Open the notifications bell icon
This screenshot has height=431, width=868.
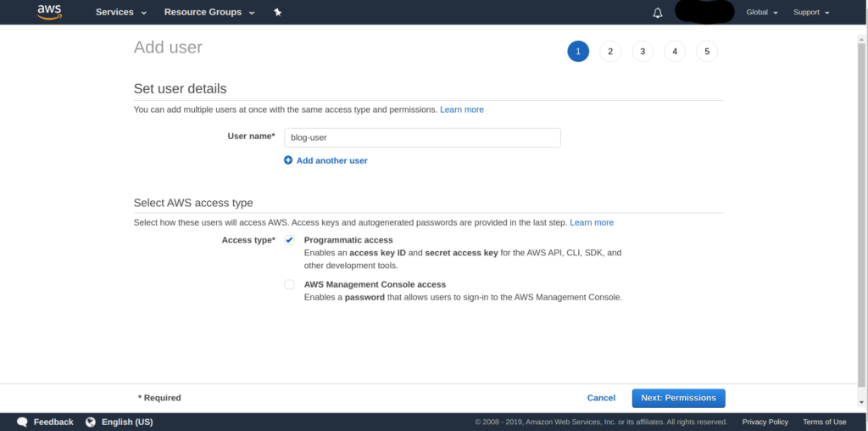click(x=658, y=13)
